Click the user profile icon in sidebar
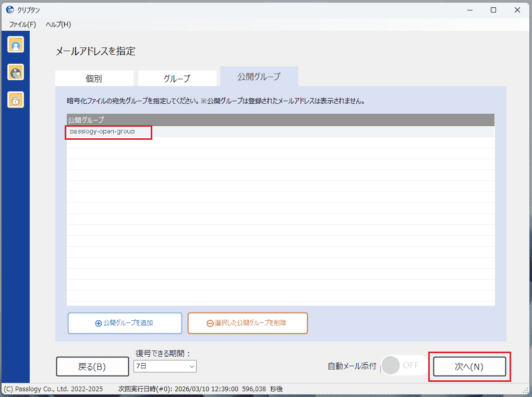This screenshot has height=397, width=532. click(x=16, y=45)
